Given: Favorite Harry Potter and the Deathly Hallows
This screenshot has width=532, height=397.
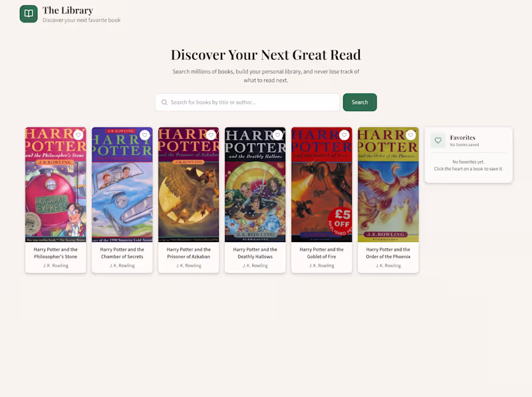Looking at the screenshot, I should tap(278, 135).
